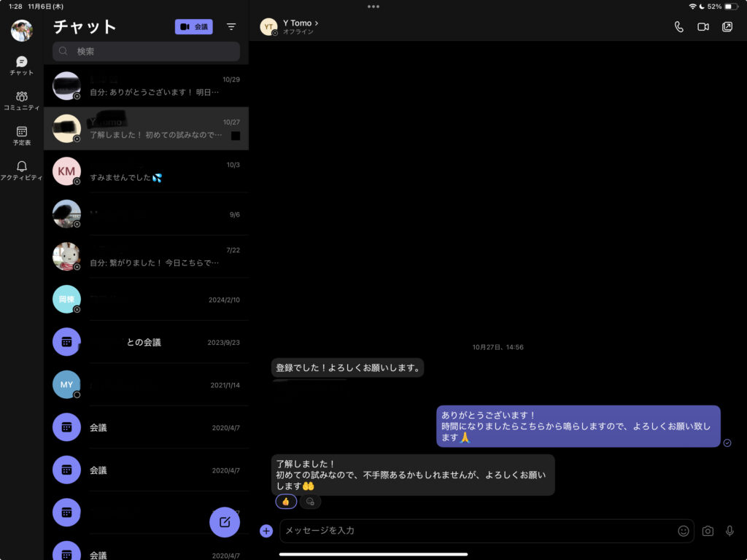747x560 pixels.
Task: Open the 予定表 calendar tab
Action: point(22,136)
